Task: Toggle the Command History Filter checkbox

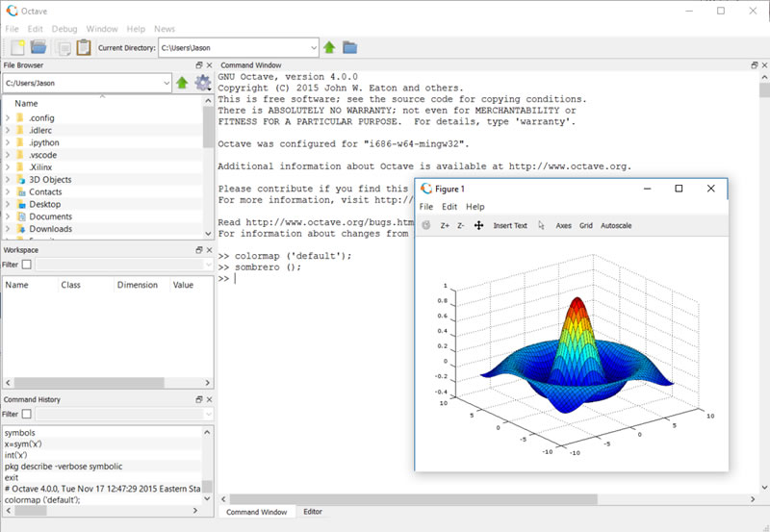Action: tap(27, 415)
